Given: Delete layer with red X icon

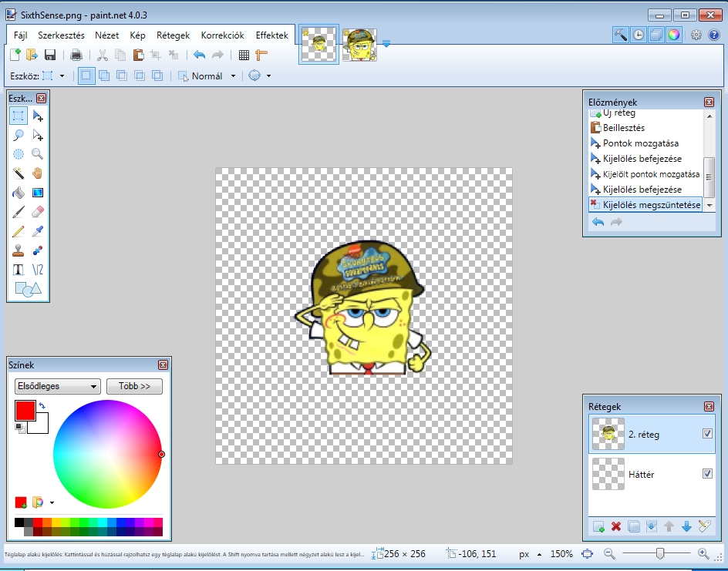Looking at the screenshot, I should point(616,526).
